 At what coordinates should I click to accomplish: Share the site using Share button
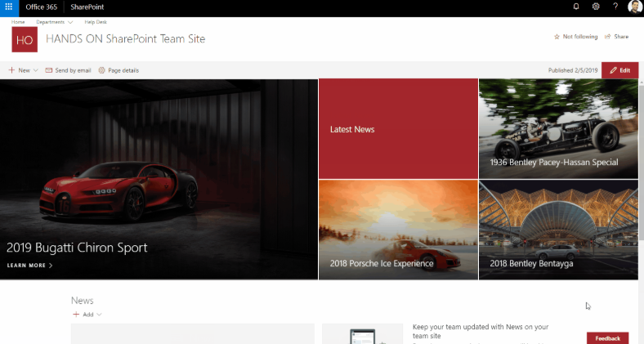(617, 37)
